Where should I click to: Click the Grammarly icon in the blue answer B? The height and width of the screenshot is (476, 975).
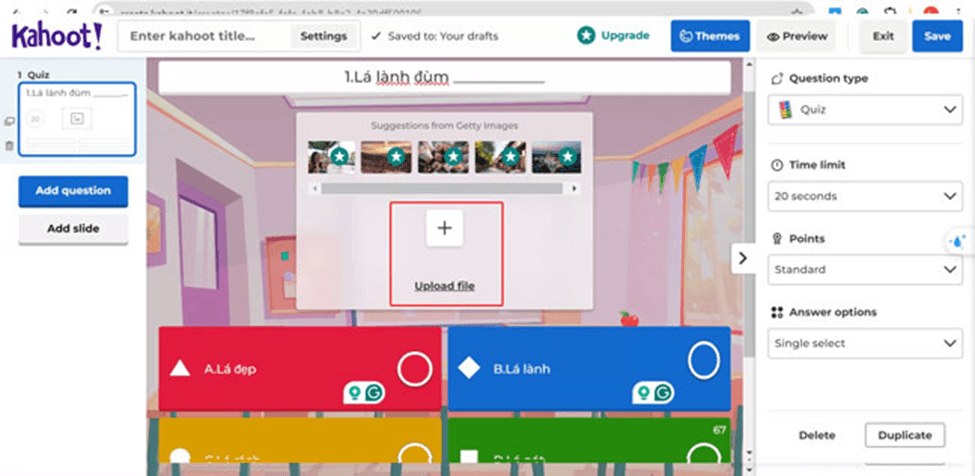pyautogui.click(x=663, y=393)
